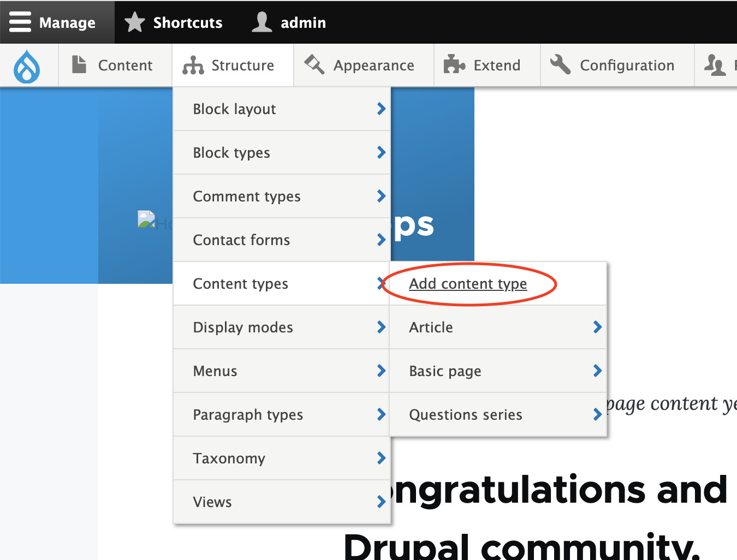Select Comment types from the menu
This screenshot has width=737, height=560.
[x=247, y=196]
